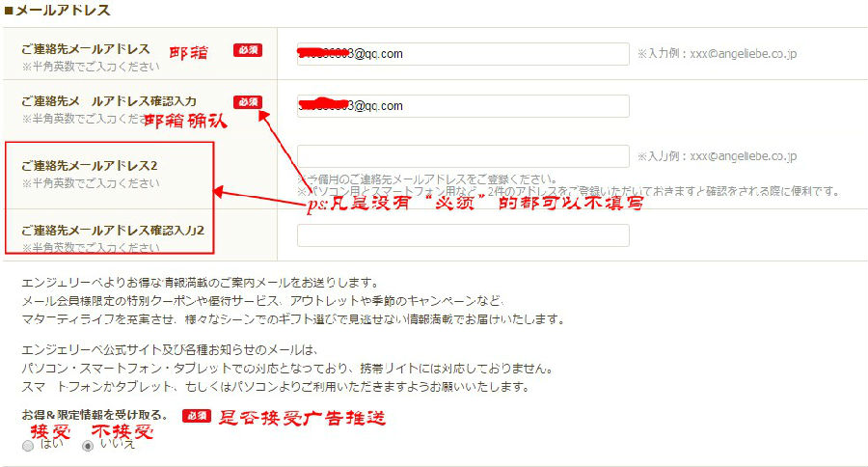
Task: Click the second email confirmation input field
Action: tap(463, 235)
